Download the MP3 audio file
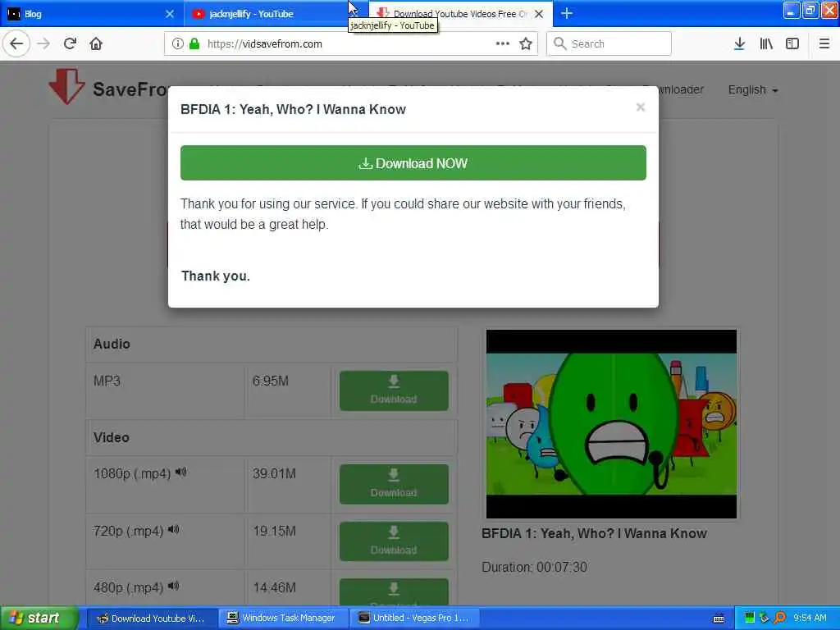This screenshot has width=840, height=630. tap(394, 390)
